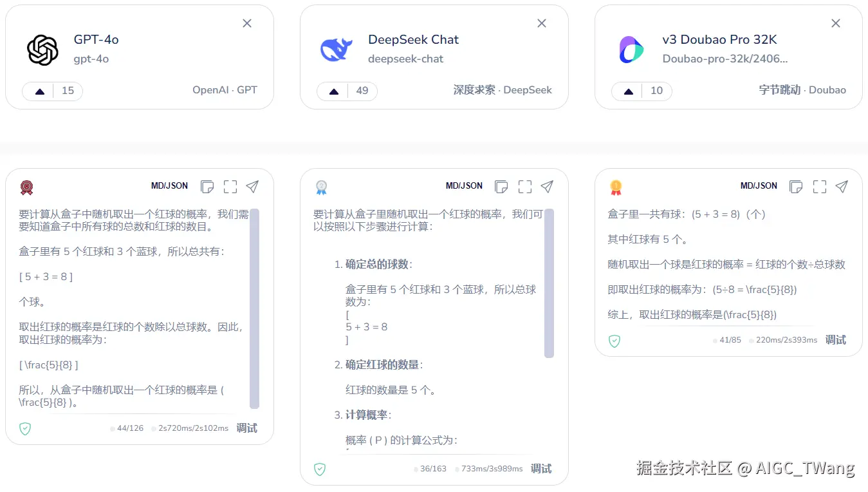Upvote Doubao Pro with 10 votes
The width and height of the screenshot is (868, 492).
[x=629, y=91]
